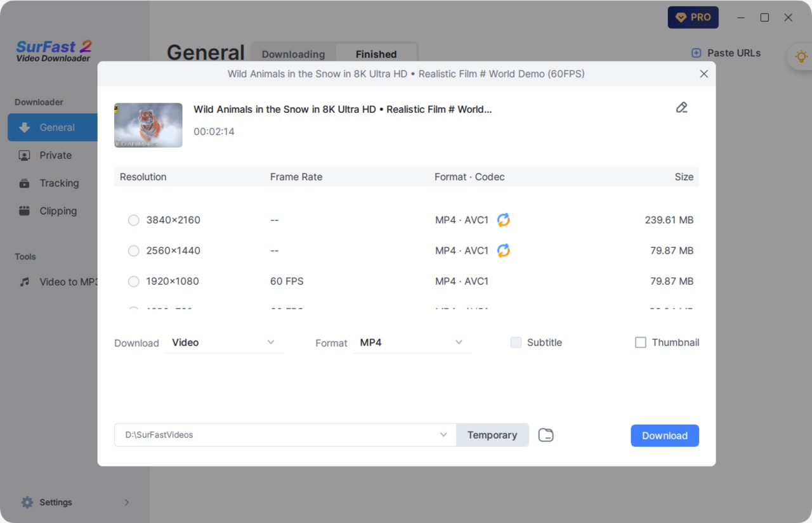Viewport: 812px width, 523px height.
Task: Open the output folder browse icon
Action: 546,435
